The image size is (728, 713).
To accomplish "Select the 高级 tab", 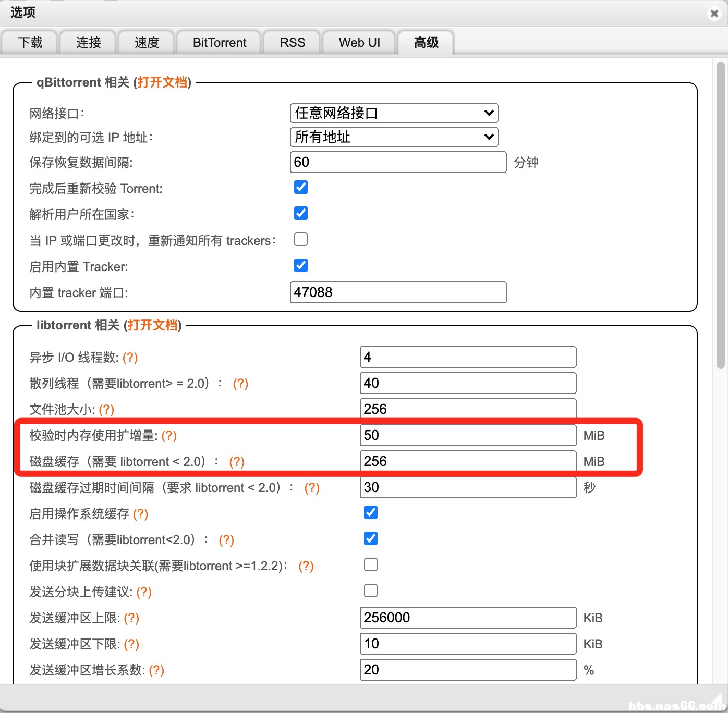I will pos(426,42).
